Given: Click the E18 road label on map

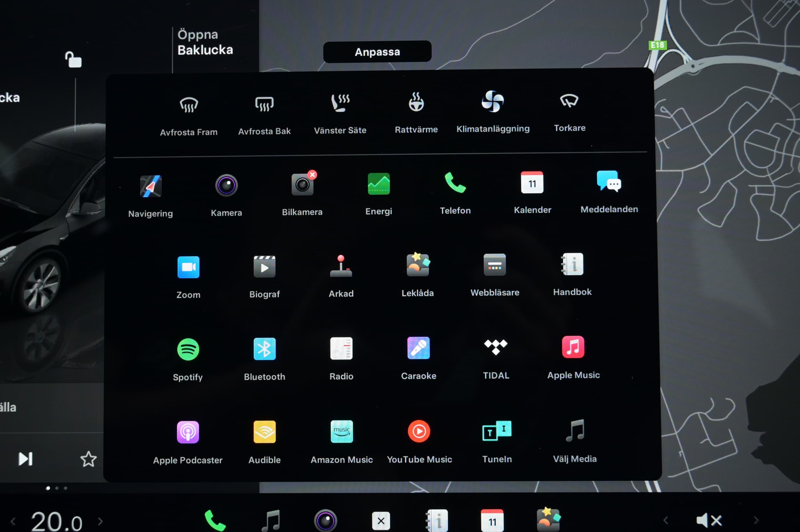Looking at the screenshot, I should 658,45.
